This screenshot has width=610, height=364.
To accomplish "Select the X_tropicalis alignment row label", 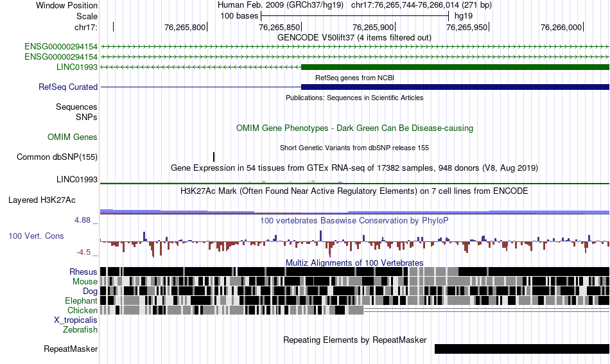I will (76, 320).
